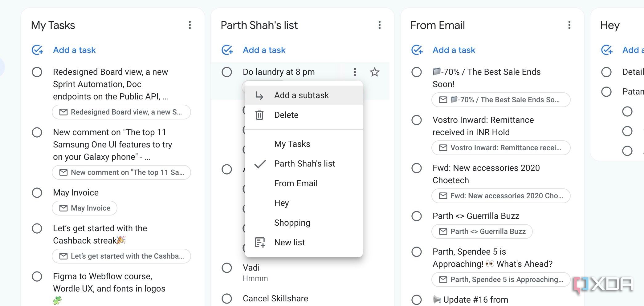Select "Shopping" from the context menu
Screen dimensions: 644x306
pos(292,223)
